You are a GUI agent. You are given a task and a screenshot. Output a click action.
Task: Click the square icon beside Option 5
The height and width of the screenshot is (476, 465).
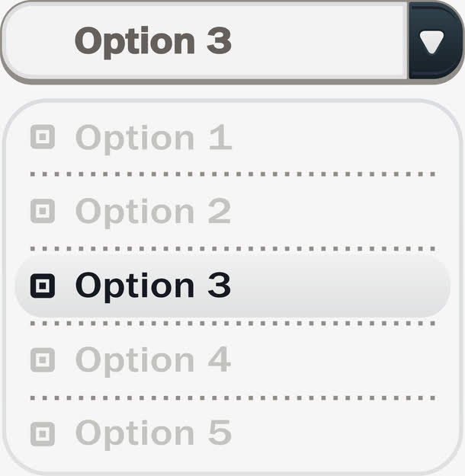(x=43, y=434)
